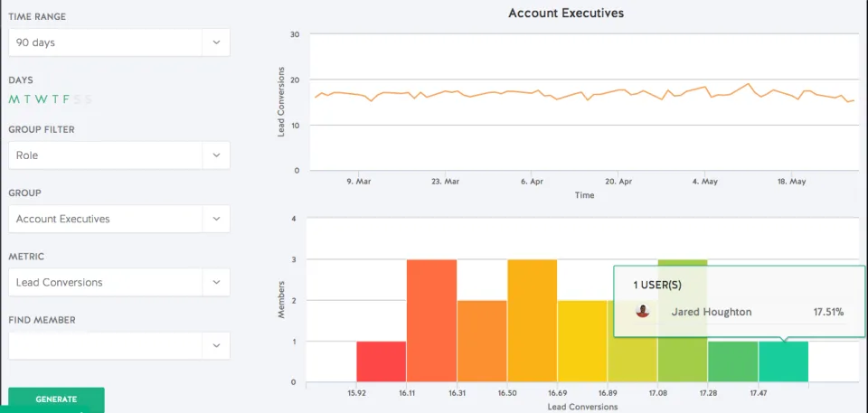Click inside the Find Member input field
This screenshot has width=868, height=413.
[x=105, y=345]
